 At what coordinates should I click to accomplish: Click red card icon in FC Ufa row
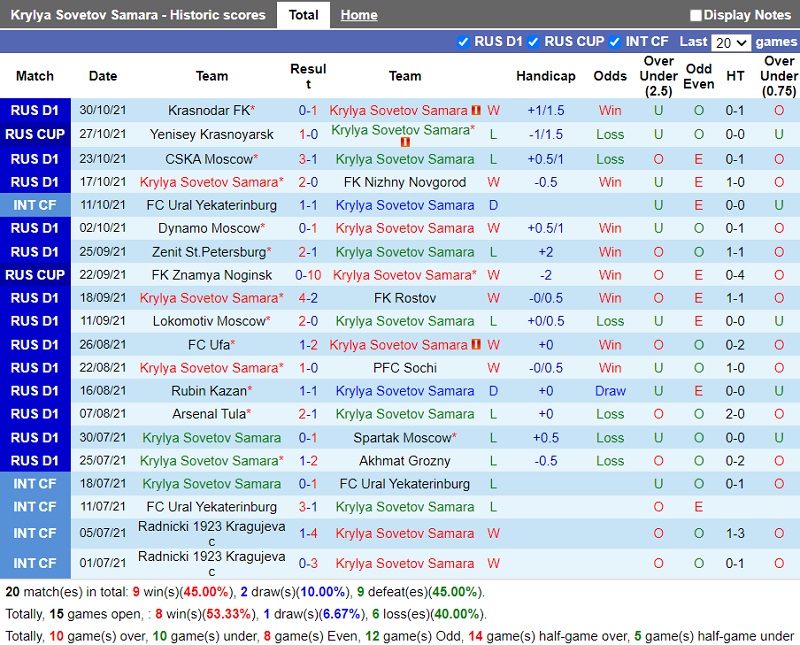[476, 344]
